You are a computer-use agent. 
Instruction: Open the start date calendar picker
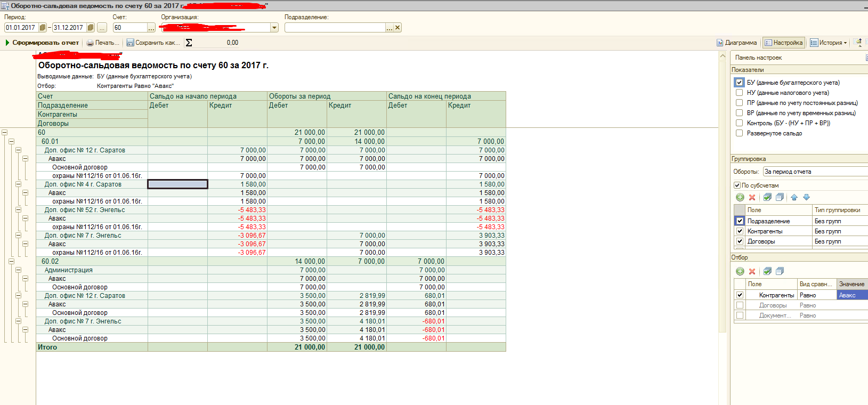tap(43, 28)
